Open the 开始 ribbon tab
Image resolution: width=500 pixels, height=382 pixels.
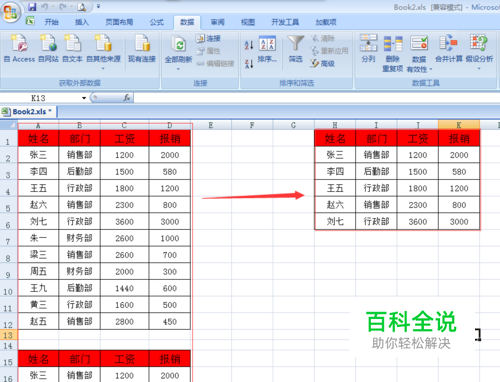pos(51,22)
